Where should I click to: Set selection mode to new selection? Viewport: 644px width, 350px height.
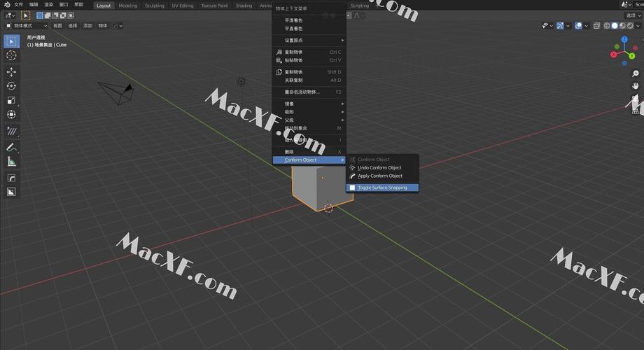click(x=40, y=15)
